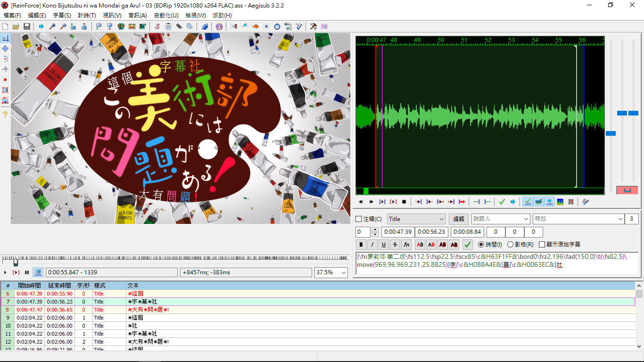Open the 特效 effect dropdown
644x362 pixels.
pos(579,219)
